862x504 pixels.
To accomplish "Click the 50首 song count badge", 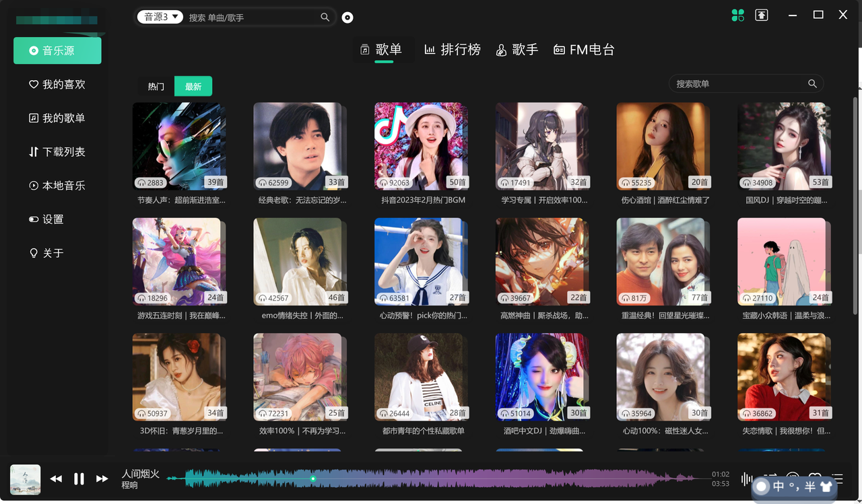I will pos(457,182).
